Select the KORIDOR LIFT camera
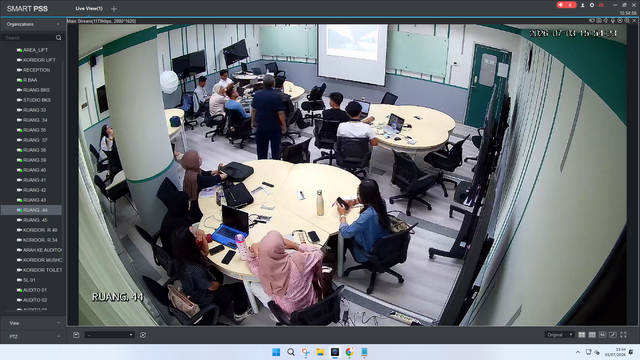This screenshot has width=640, height=360. click(x=39, y=60)
